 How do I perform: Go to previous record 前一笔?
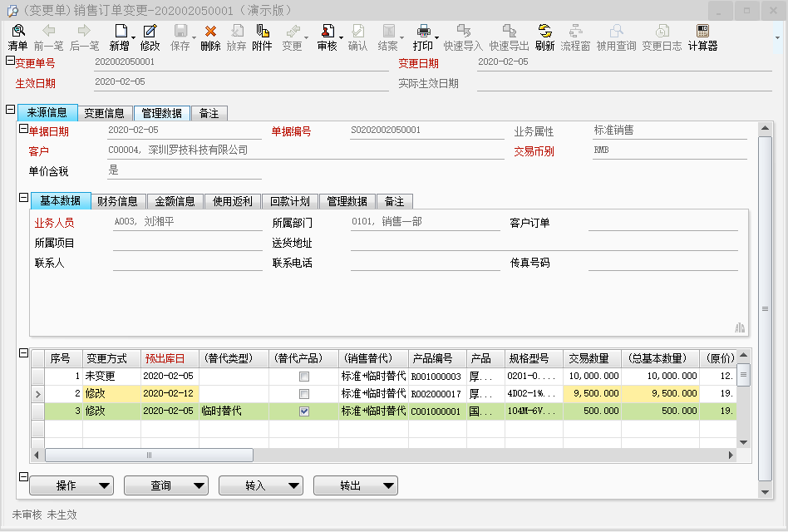[x=49, y=37]
